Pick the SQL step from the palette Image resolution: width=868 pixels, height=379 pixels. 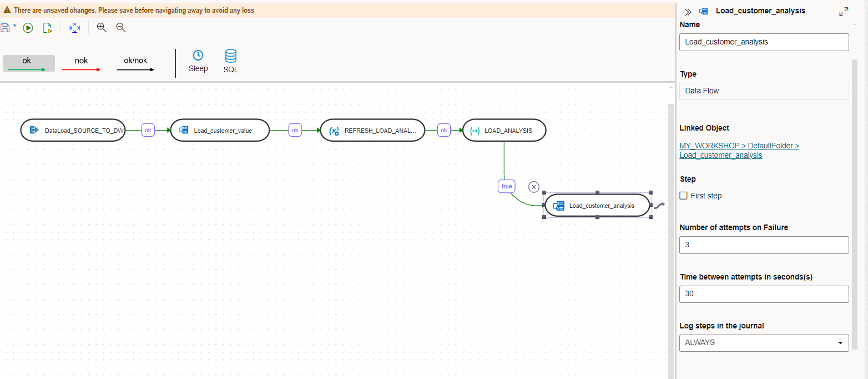pyautogui.click(x=231, y=61)
